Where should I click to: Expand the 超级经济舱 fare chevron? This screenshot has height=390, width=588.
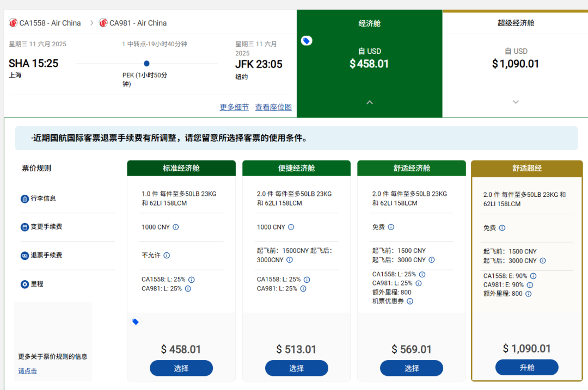[516, 102]
